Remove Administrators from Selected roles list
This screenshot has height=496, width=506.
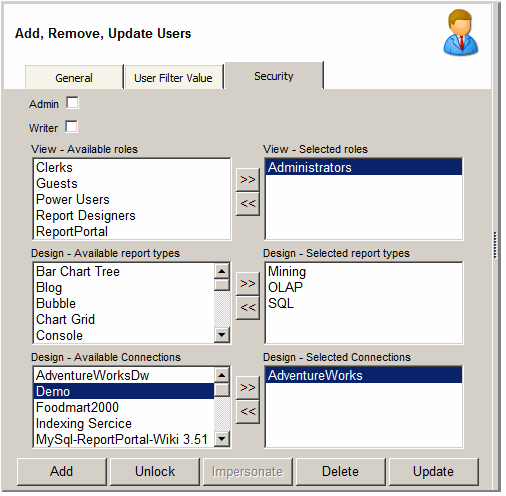coord(248,203)
